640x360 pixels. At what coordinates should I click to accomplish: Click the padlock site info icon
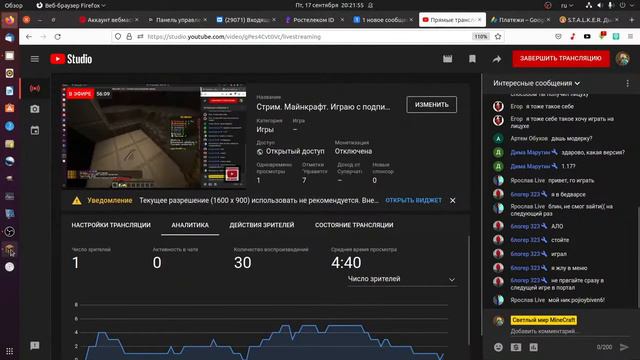129,37
